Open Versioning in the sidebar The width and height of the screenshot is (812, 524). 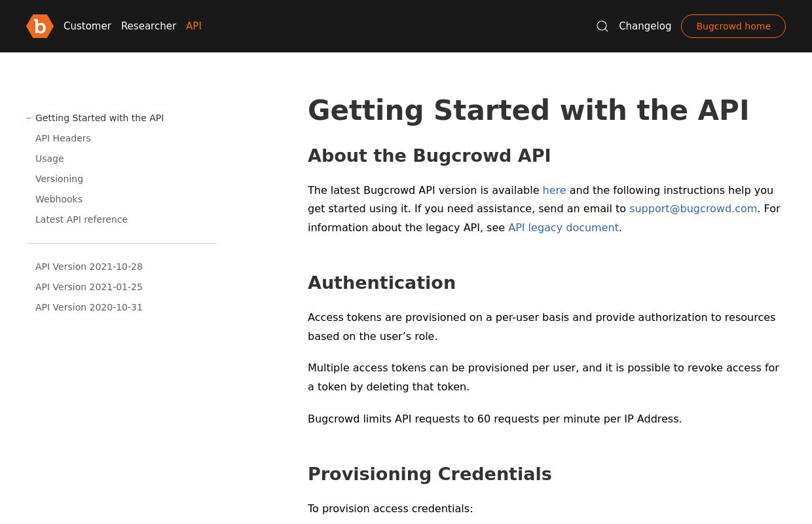59,179
